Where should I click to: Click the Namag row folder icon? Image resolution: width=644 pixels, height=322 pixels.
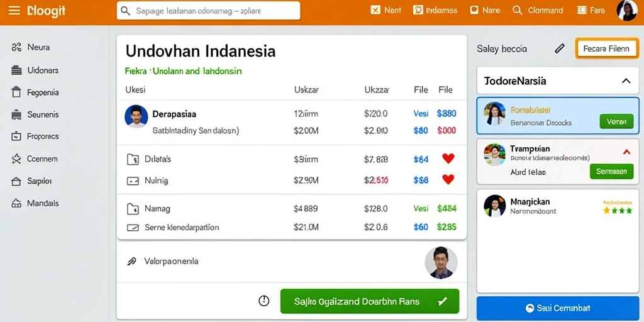[133, 209]
